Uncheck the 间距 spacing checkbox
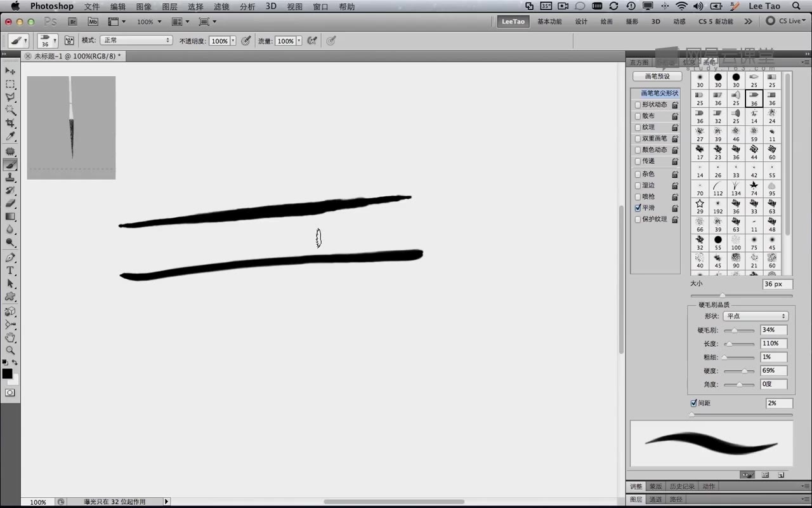The height and width of the screenshot is (508, 812). click(x=693, y=403)
